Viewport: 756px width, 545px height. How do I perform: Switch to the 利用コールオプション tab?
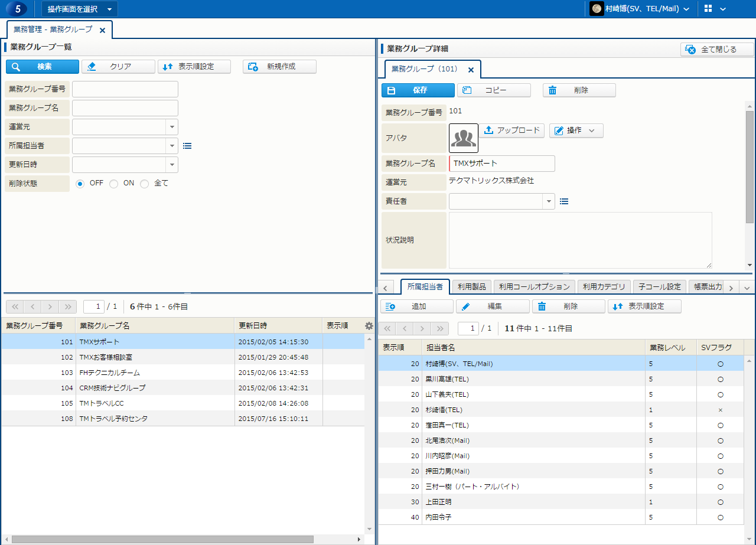click(x=534, y=287)
